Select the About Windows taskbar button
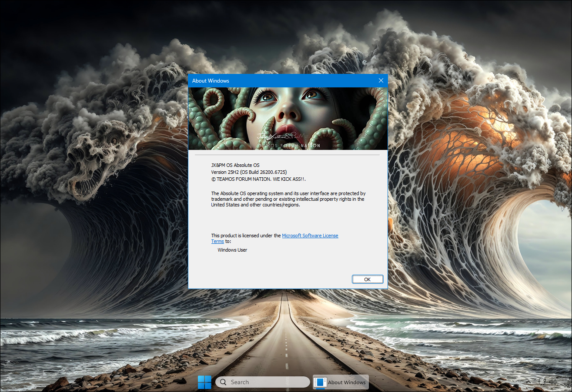This screenshot has width=572, height=392. point(341,382)
